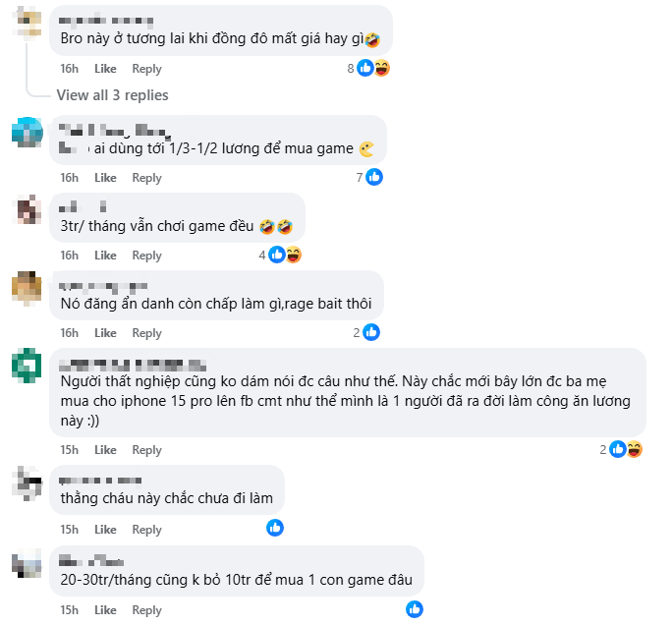Screen dimensions: 672x626
Task: Like the "thằng cháu này" comment
Action: pos(105,530)
